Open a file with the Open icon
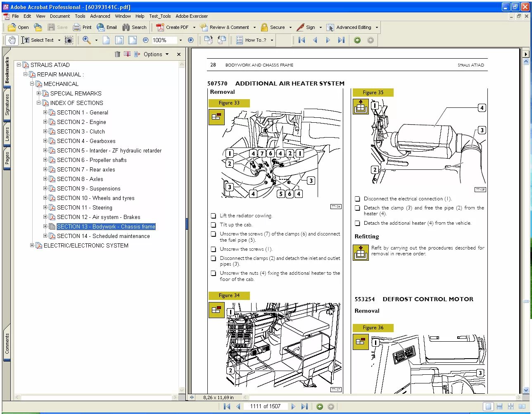Viewport: 532px width, 414px height. coord(18,27)
